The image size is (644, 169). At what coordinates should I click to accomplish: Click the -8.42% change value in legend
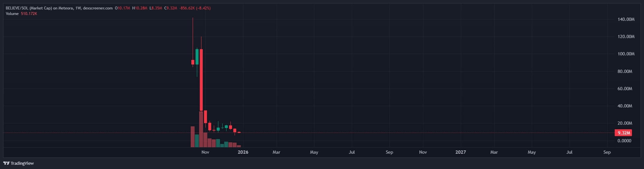[203, 8]
